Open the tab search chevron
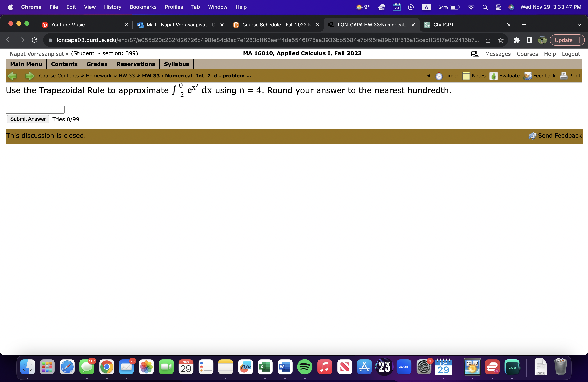588x382 pixels. point(580,25)
